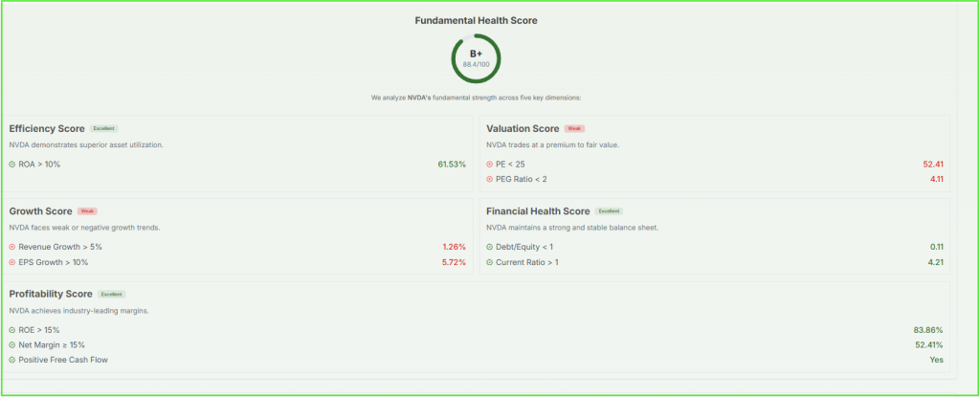Click the Weak badge on Valuation Score

point(574,128)
